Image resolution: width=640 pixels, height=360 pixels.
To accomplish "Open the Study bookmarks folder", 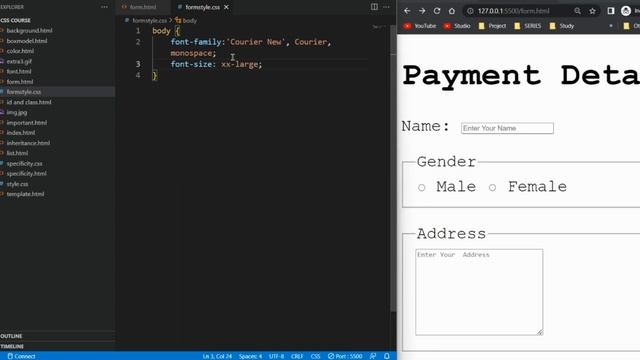I will click(562, 26).
